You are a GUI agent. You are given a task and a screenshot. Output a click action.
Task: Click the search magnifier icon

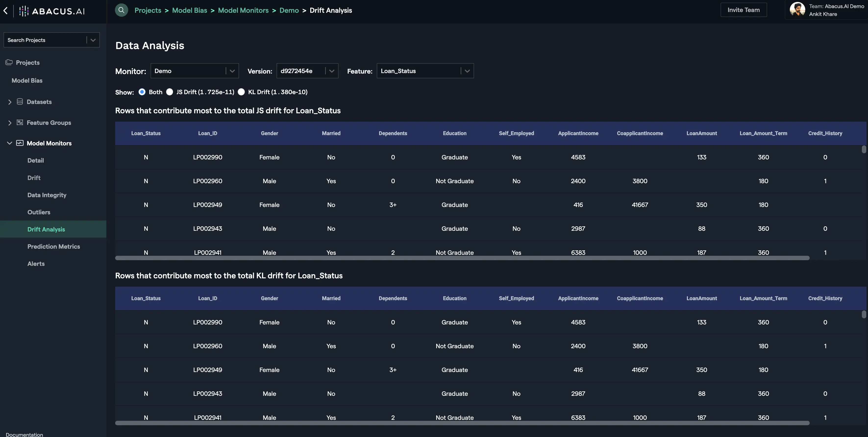[121, 10]
